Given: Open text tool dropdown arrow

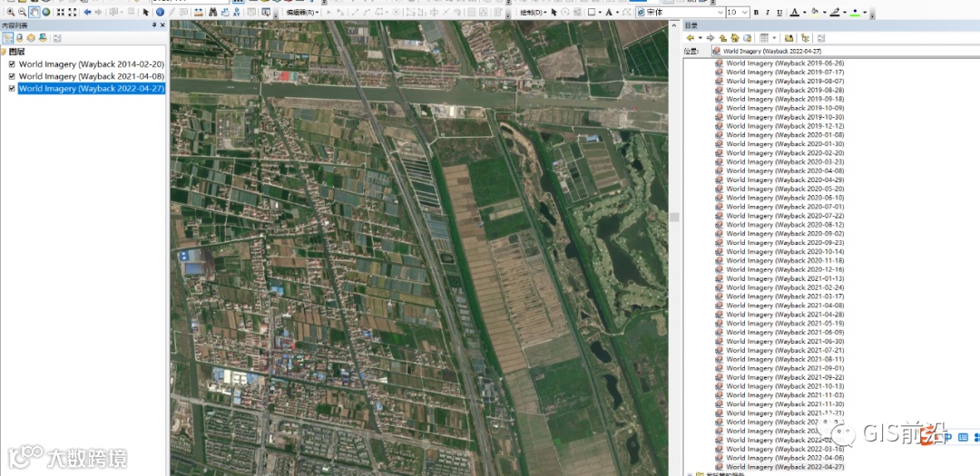Looking at the screenshot, I should click(x=618, y=13).
